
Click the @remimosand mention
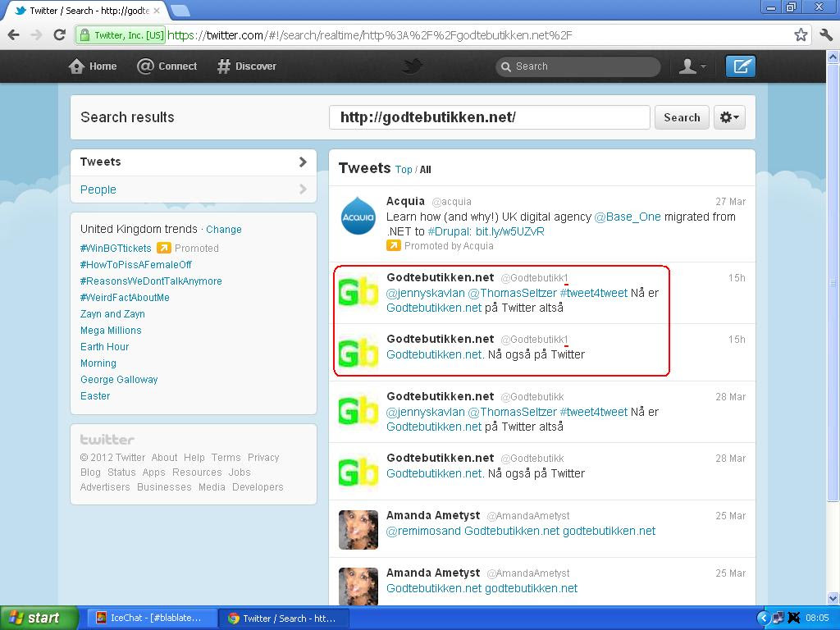coord(423,531)
